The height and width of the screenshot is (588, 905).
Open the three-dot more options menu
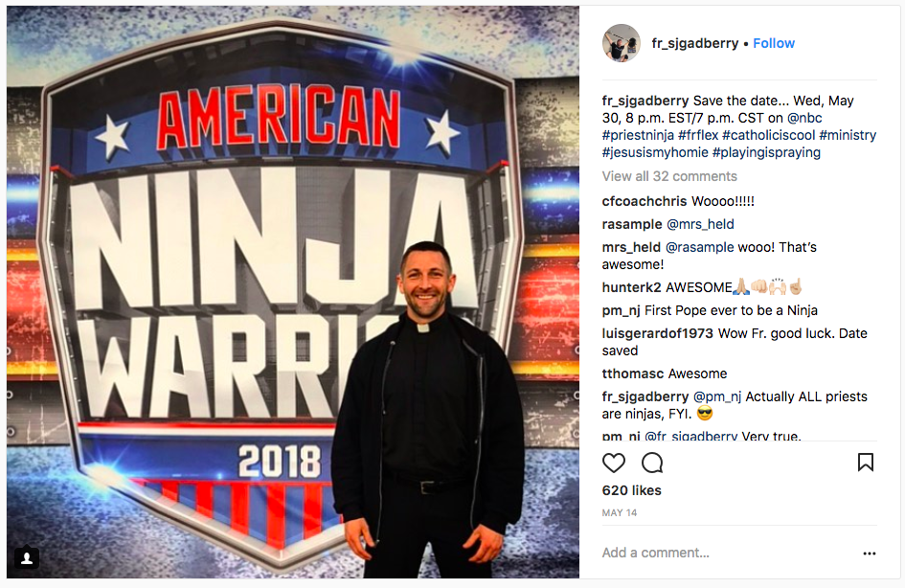870,554
